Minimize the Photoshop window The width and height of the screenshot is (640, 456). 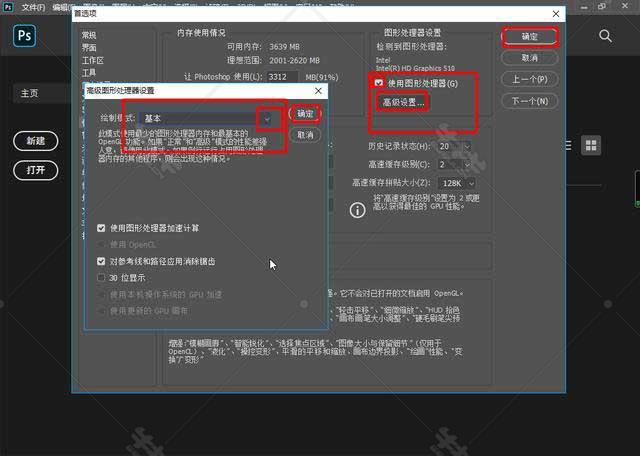[x=584, y=7]
